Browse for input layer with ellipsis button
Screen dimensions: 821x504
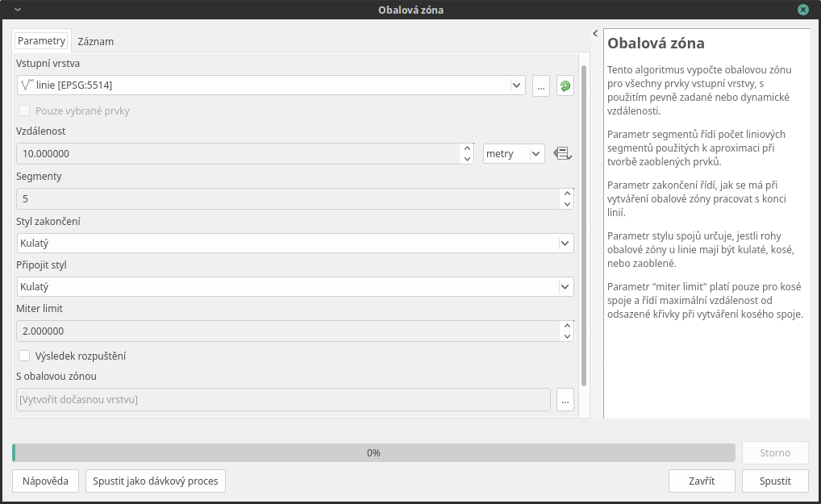541,85
